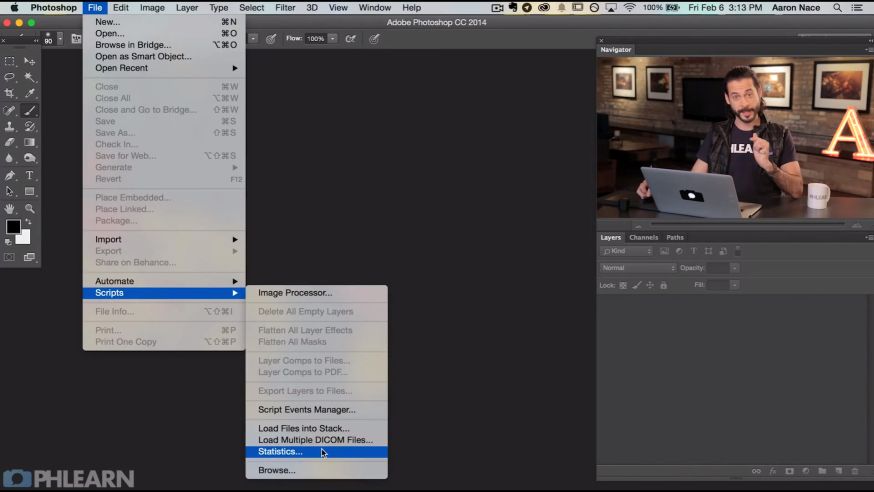Select the Eyedropper tool
Image resolution: width=874 pixels, height=492 pixels.
pos(30,93)
